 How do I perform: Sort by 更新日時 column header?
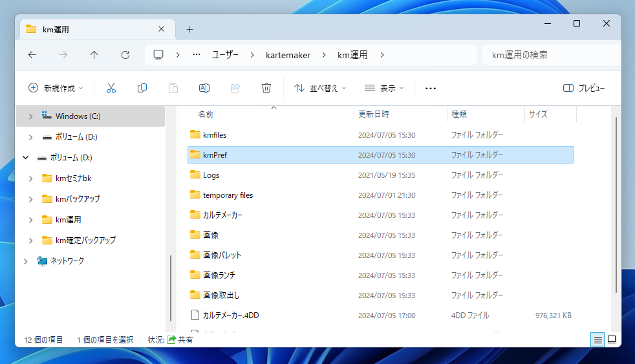pos(374,114)
